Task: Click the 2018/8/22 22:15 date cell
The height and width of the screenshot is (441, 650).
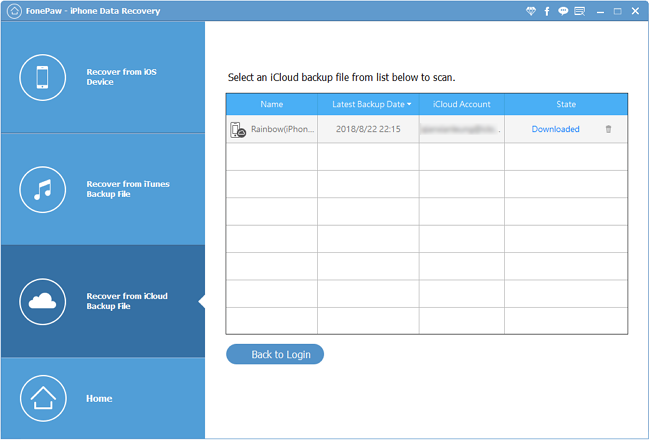Action: click(368, 129)
